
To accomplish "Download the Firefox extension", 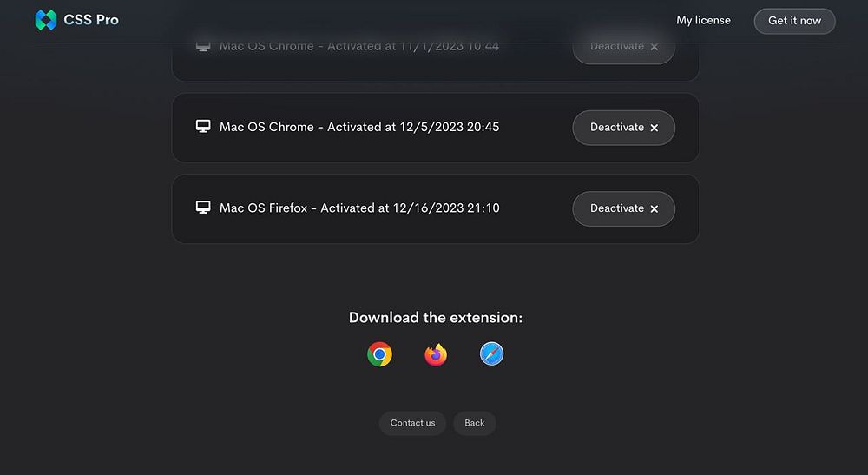I will point(436,354).
